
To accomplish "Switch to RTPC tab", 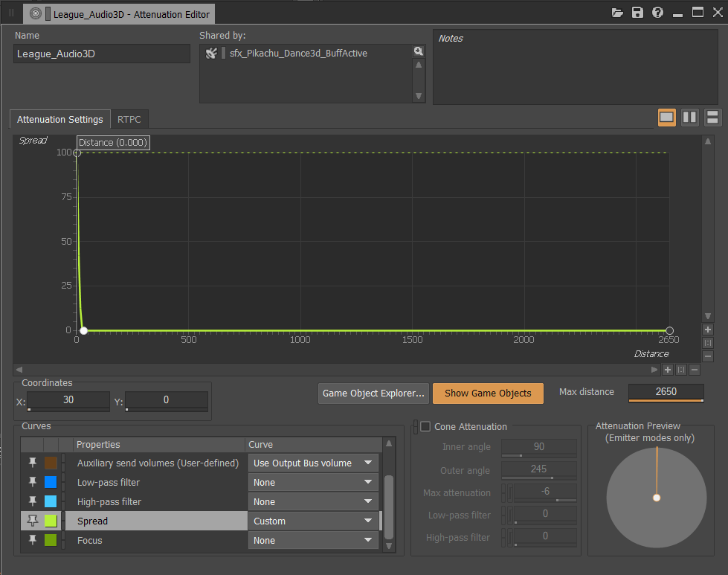I will [x=129, y=119].
